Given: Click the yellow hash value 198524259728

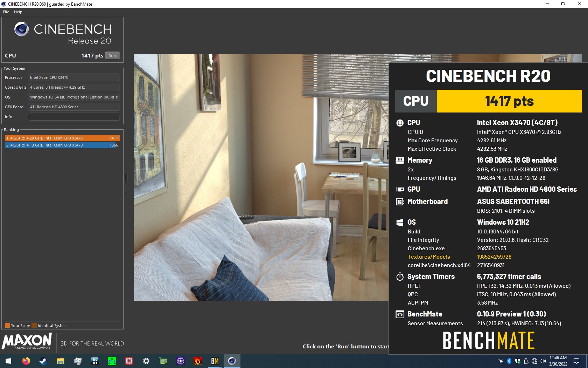Looking at the screenshot, I should tap(494, 257).
